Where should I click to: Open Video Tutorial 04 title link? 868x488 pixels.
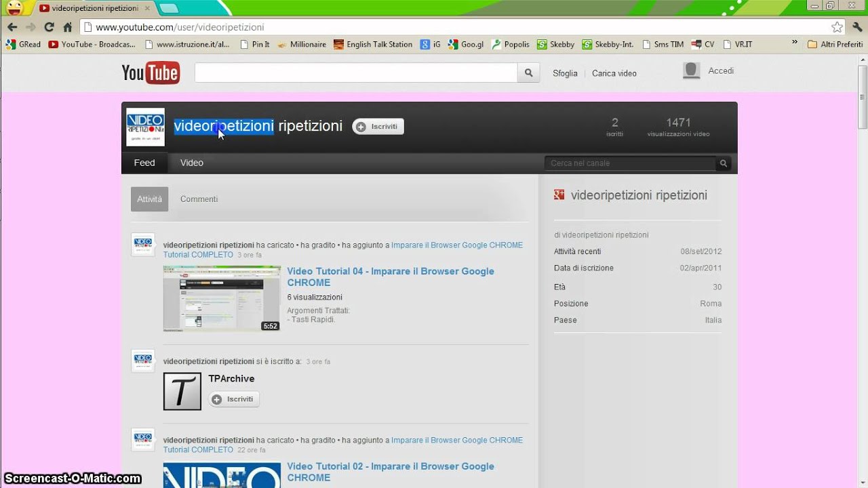point(391,277)
